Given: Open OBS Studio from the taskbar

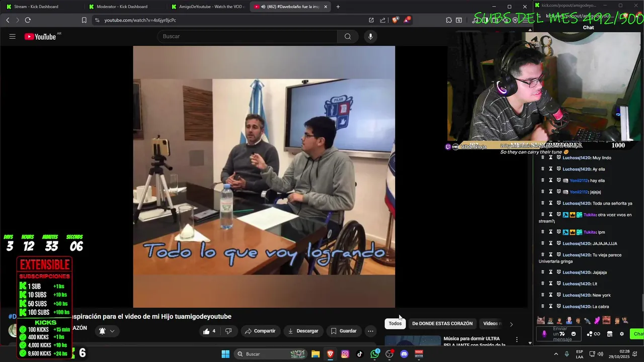Looking at the screenshot, I should 389,354.
